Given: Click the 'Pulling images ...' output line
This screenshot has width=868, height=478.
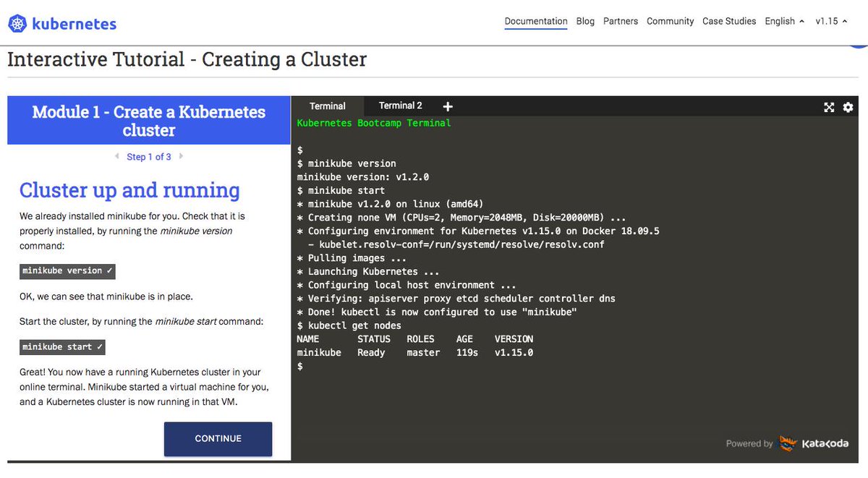Looking at the screenshot, I should pyautogui.click(x=352, y=258).
